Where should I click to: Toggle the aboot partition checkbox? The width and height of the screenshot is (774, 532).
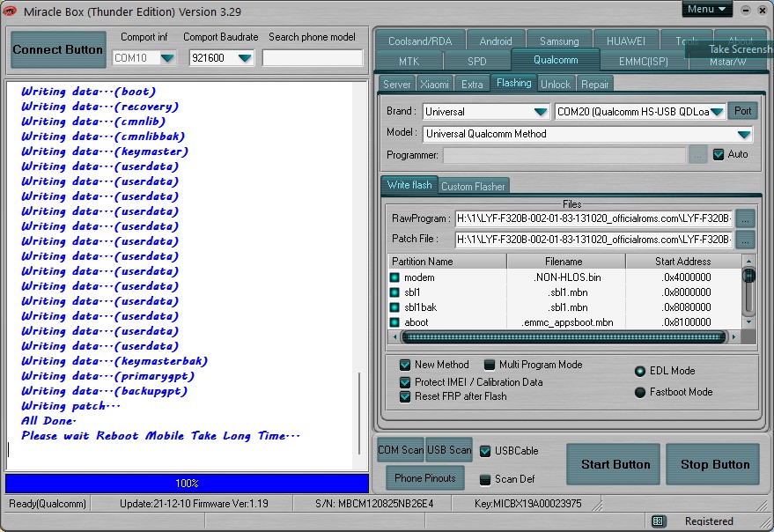point(394,322)
